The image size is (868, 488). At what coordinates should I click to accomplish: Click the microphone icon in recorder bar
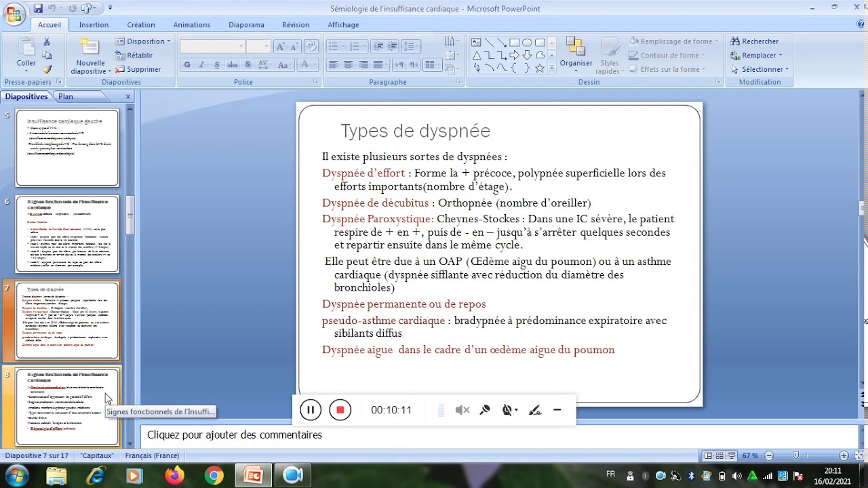(x=485, y=410)
